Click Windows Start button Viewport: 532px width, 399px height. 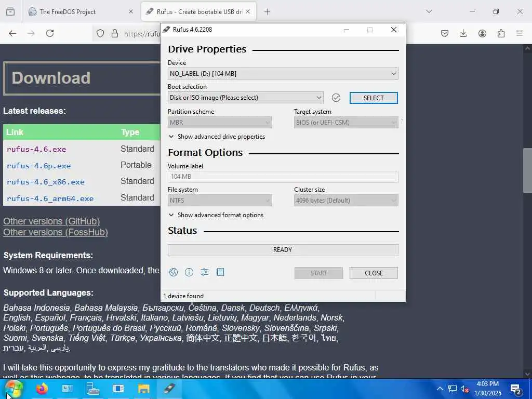tap(14, 389)
